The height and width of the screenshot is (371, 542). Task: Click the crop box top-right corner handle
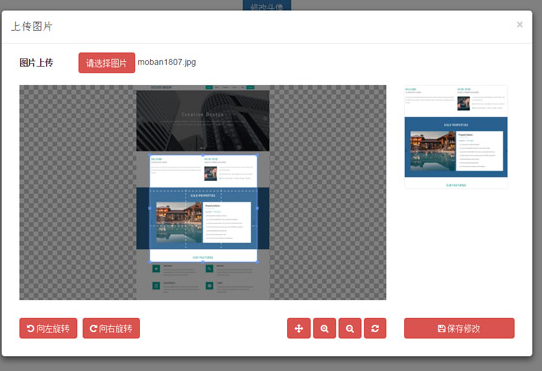tap(257, 155)
